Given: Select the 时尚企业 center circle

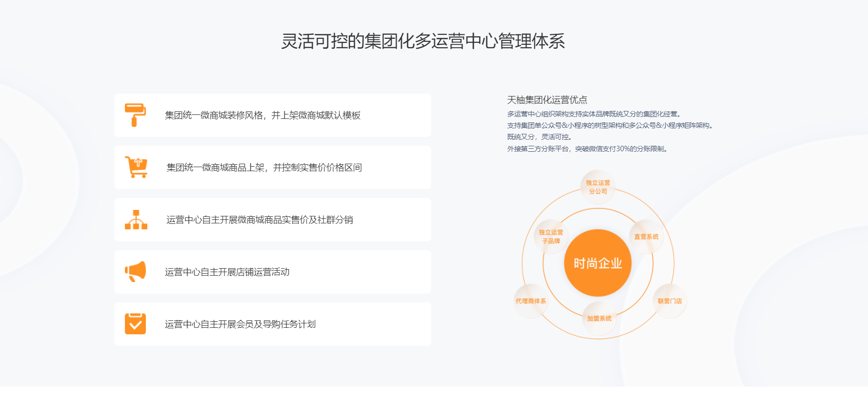Looking at the screenshot, I should pyautogui.click(x=598, y=263).
